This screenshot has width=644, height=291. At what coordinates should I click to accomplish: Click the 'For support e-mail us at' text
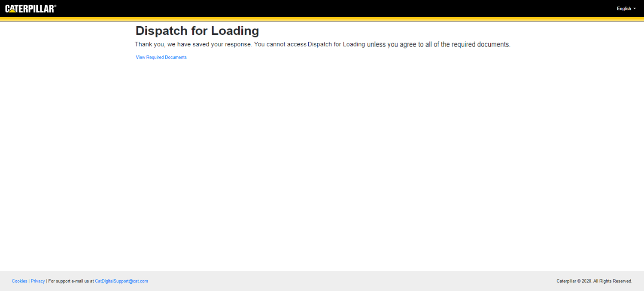[x=71, y=281]
